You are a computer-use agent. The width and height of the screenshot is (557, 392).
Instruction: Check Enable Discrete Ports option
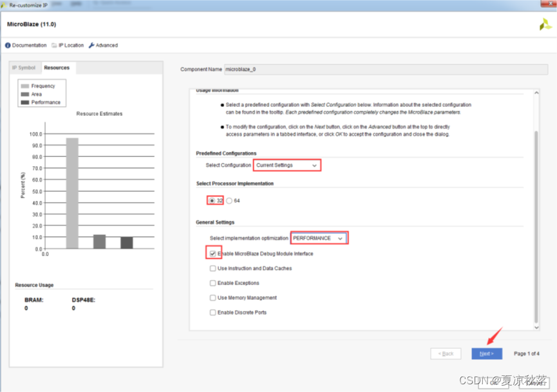[x=212, y=312]
